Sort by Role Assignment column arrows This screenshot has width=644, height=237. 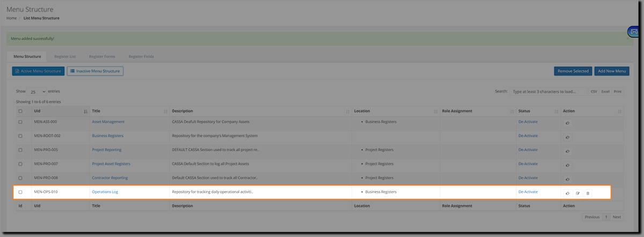(511, 111)
